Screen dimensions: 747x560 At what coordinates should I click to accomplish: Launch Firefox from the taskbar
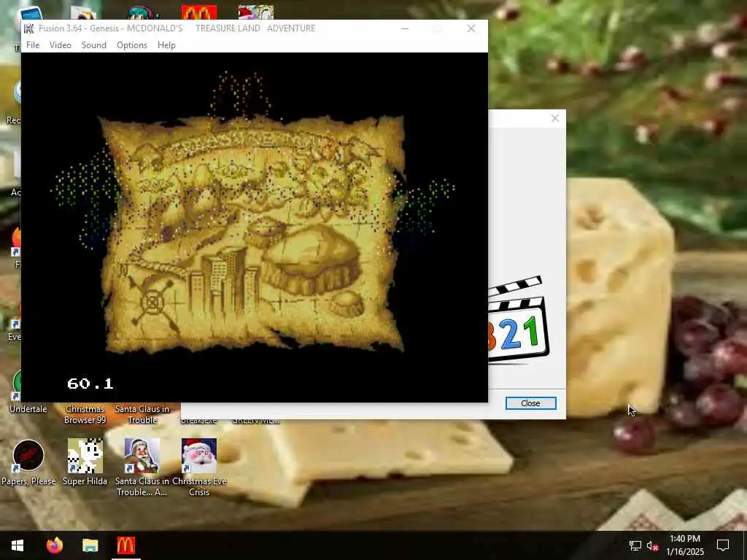coord(54,545)
